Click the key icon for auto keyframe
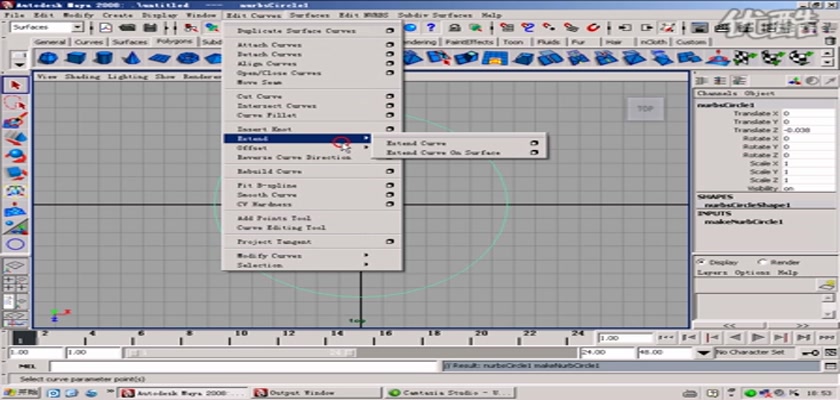Image resolution: width=840 pixels, height=400 pixels. coord(809,352)
